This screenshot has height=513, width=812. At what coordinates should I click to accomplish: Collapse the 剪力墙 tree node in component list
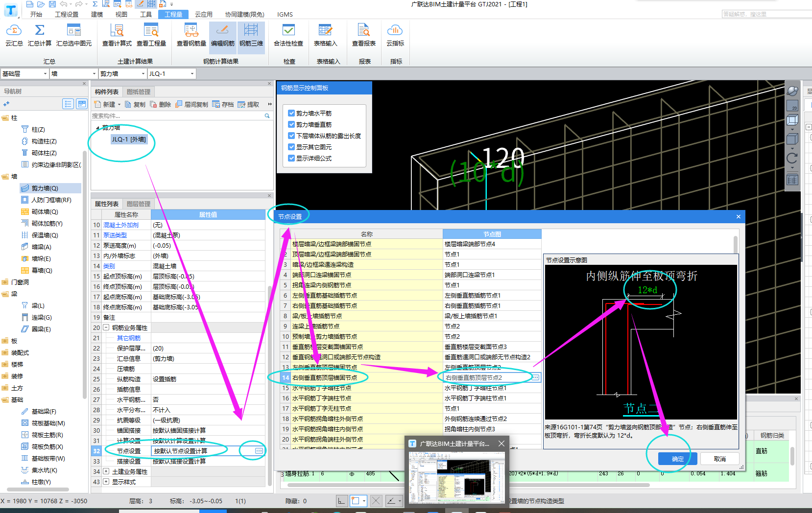[x=97, y=128]
